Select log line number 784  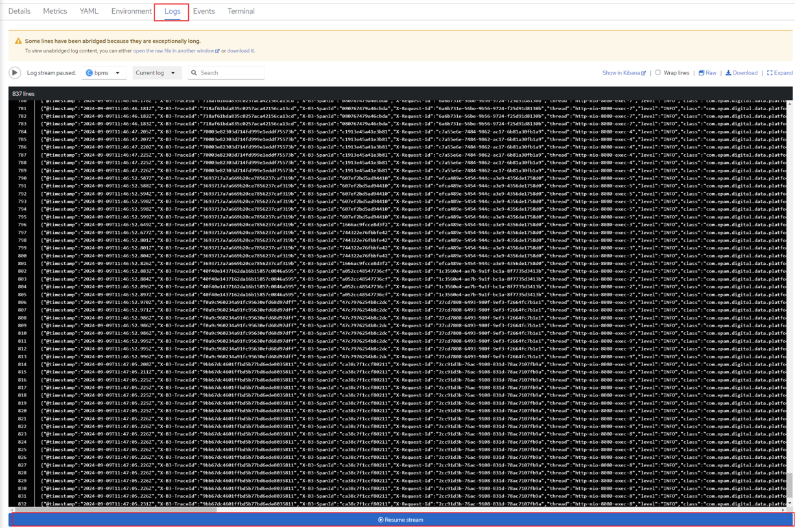[x=22, y=132]
